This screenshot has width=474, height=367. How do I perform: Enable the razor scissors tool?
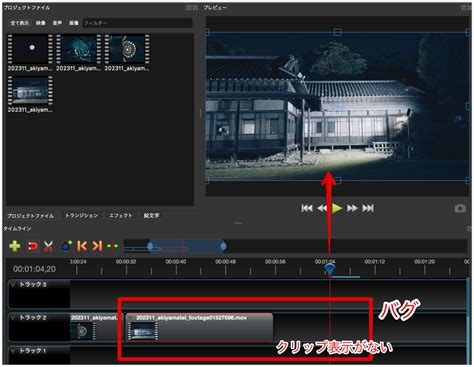(x=49, y=246)
